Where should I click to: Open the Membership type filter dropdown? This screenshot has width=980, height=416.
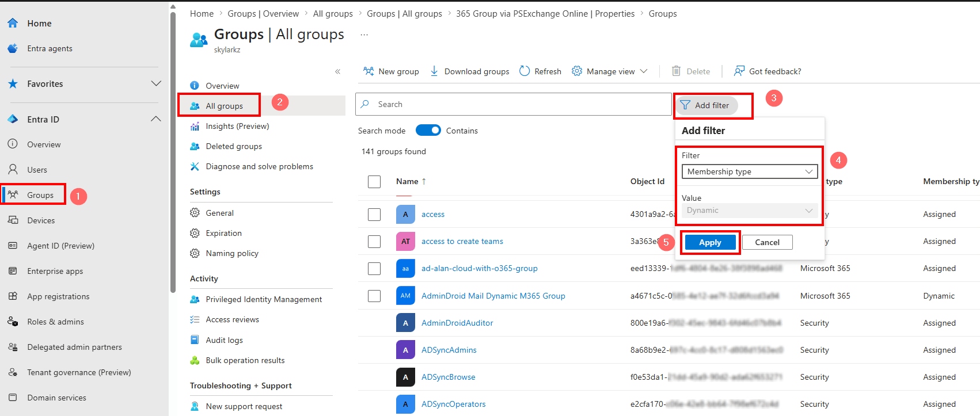point(750,171)
